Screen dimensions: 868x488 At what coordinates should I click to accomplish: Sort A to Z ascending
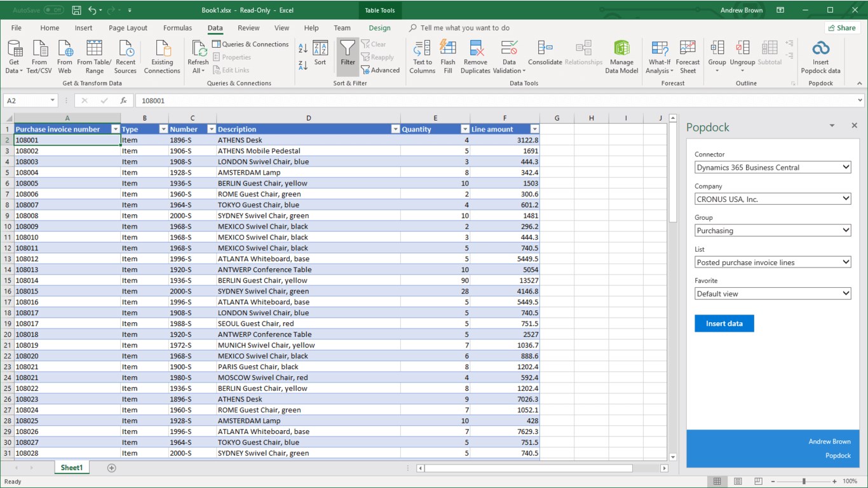pyautogui.click(x=303, y=48)
